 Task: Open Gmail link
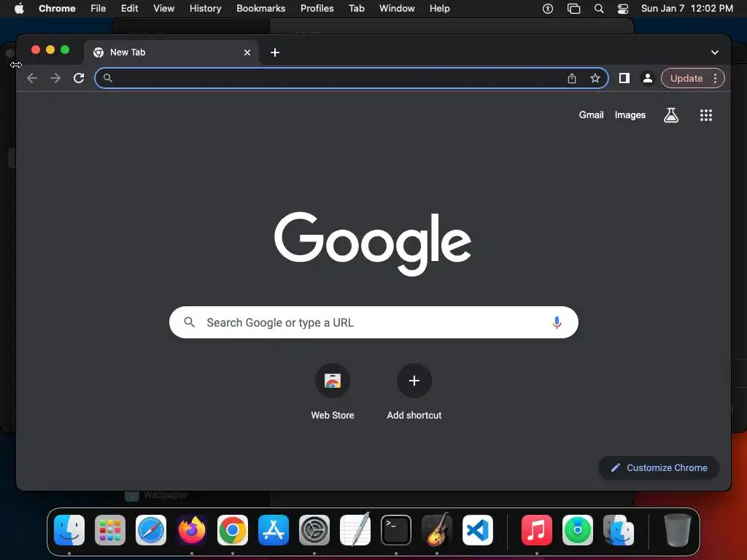click(591, 114)
